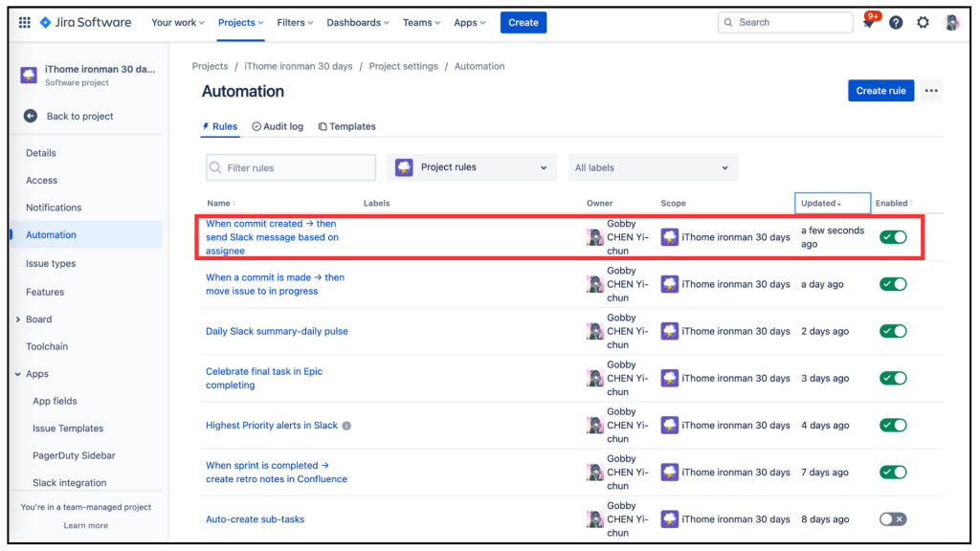Click the Jira Software logo

(85, 23)
